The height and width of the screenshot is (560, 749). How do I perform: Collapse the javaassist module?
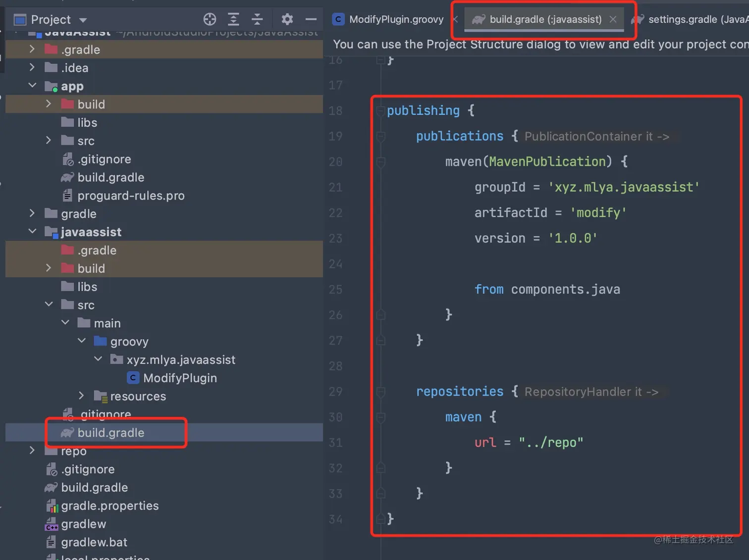[32, 231]
